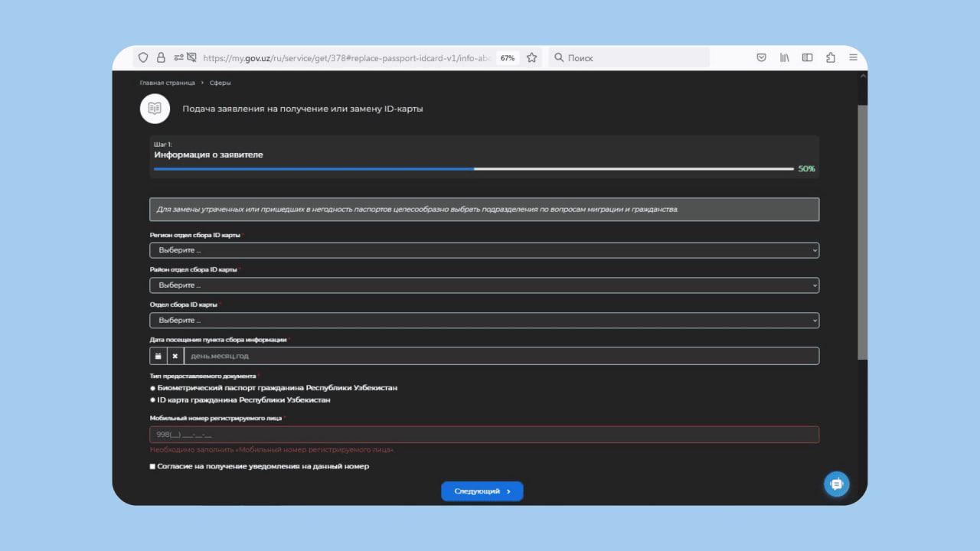The image size is (980, 551).
Task: Expand the Регион отдел сбора ID карты dropdown
Action: coord(484,250)
